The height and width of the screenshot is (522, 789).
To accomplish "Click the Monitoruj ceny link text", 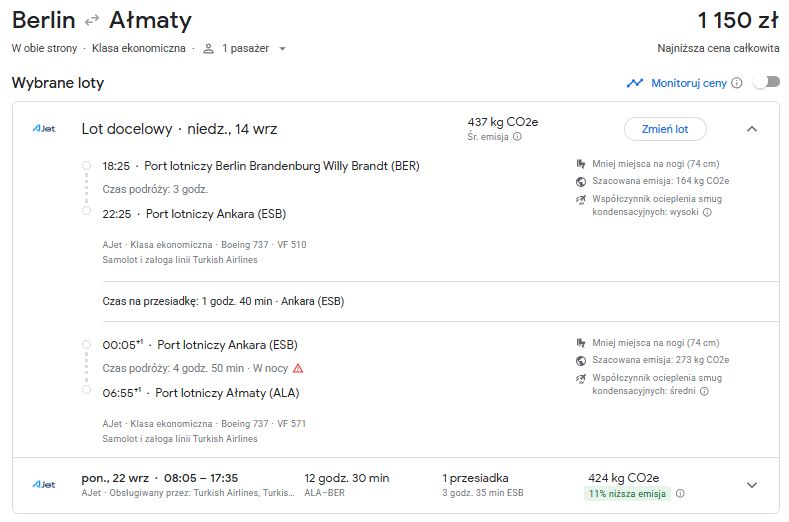I will point(689,83).
